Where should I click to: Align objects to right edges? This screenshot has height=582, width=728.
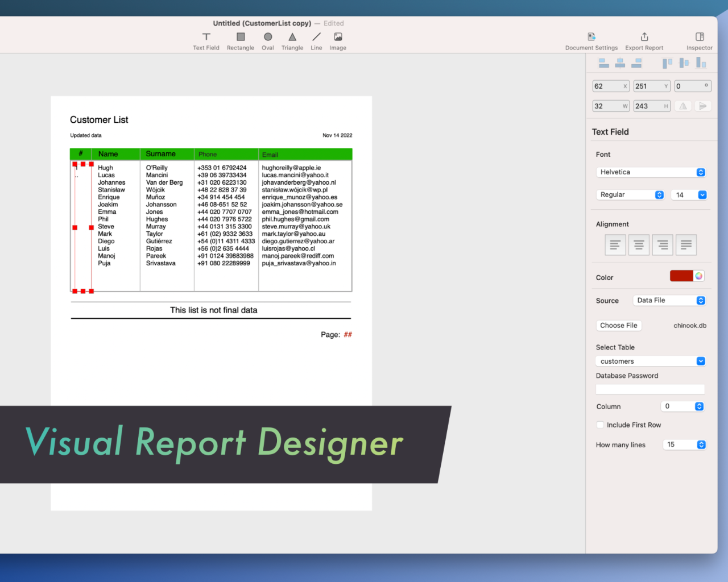(x=636, y=63)
